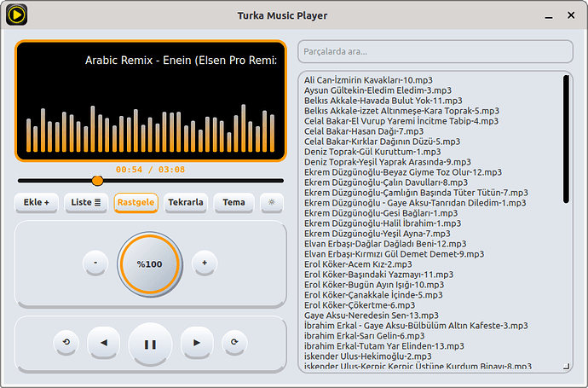
Task: Click the orange handle on seek slider
Action: (x=97, y=181)
